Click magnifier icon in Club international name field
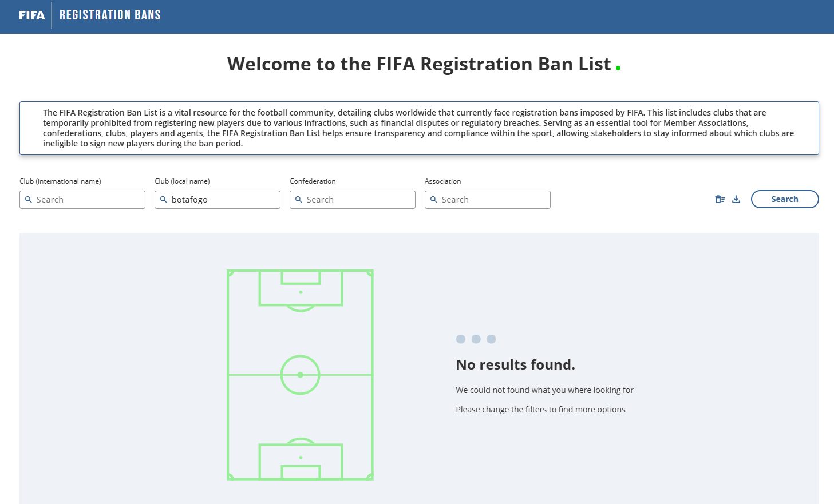Viewport: 834px width, 504px height. tap(29, 200)
